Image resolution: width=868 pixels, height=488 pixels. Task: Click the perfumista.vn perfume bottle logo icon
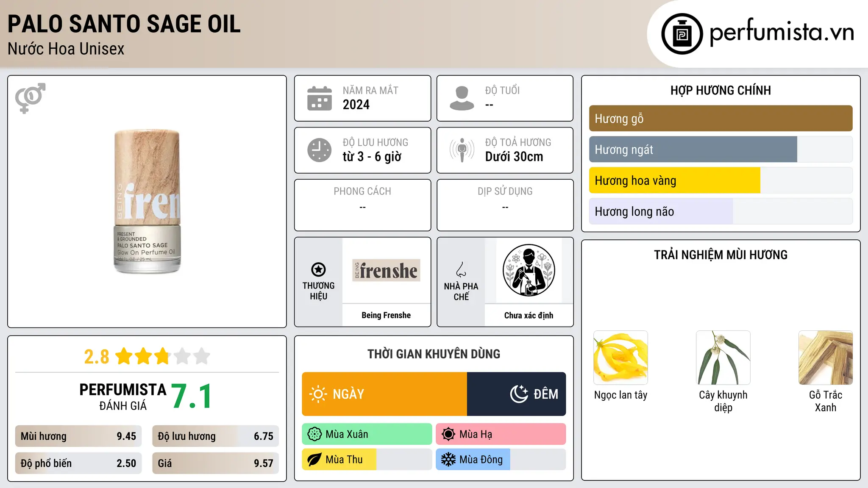(682, 34)
